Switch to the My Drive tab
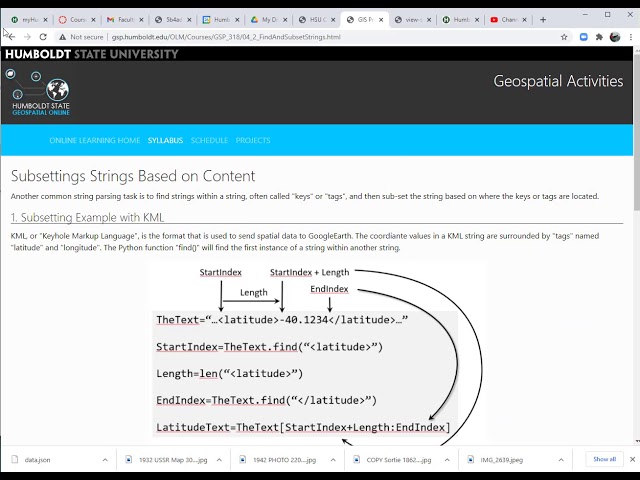The height and width of the screenshot is (480, 640). [269, 20]
